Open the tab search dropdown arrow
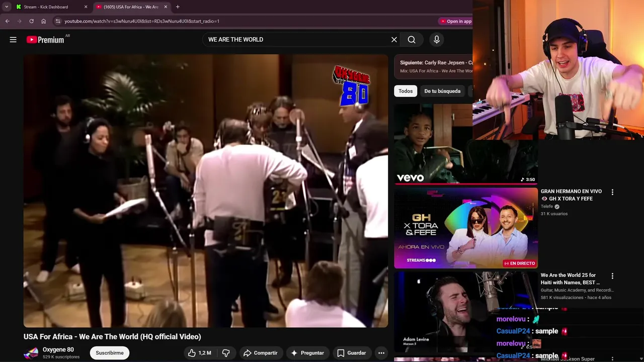The width and height of the screenshot is (644, 362). 6,7
